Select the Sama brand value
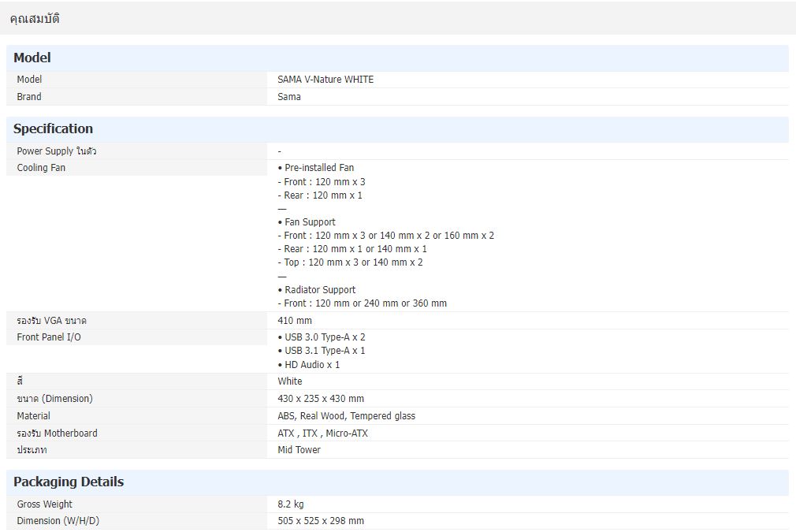 point(289,97)
